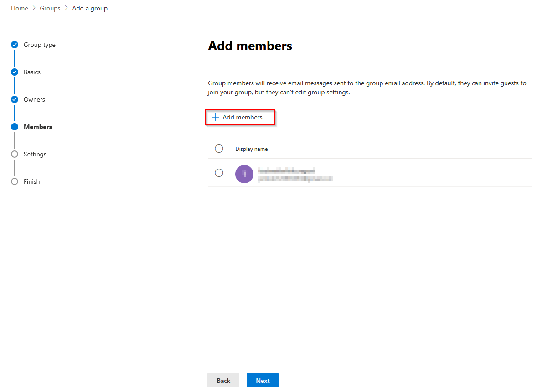Click the Settings step empty circle

pyautogui.click(x=15, y=154)
